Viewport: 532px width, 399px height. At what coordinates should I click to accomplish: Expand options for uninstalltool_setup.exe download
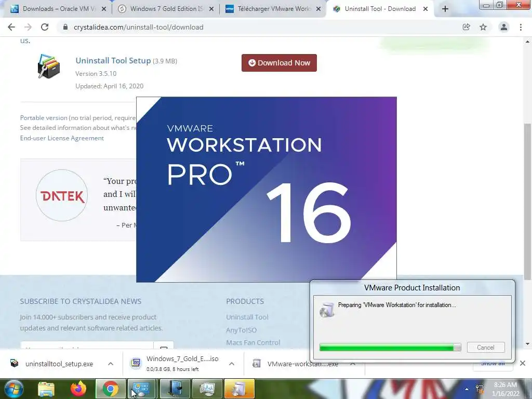click(111, 364)
